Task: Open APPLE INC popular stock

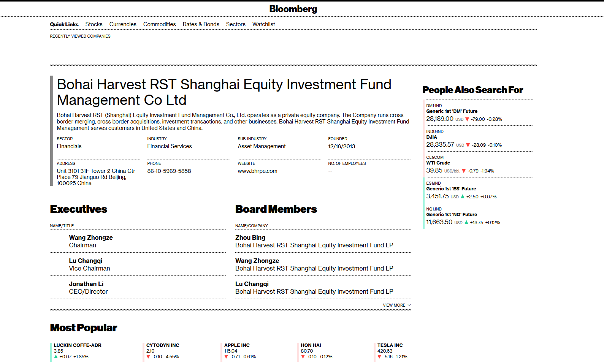Action: pyautogui.click(x=237, y=345)
